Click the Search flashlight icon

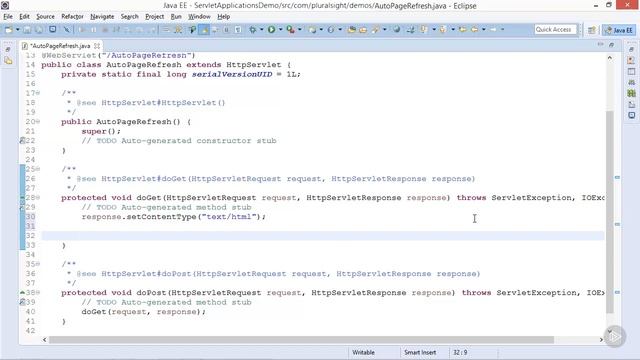(376, 30)
